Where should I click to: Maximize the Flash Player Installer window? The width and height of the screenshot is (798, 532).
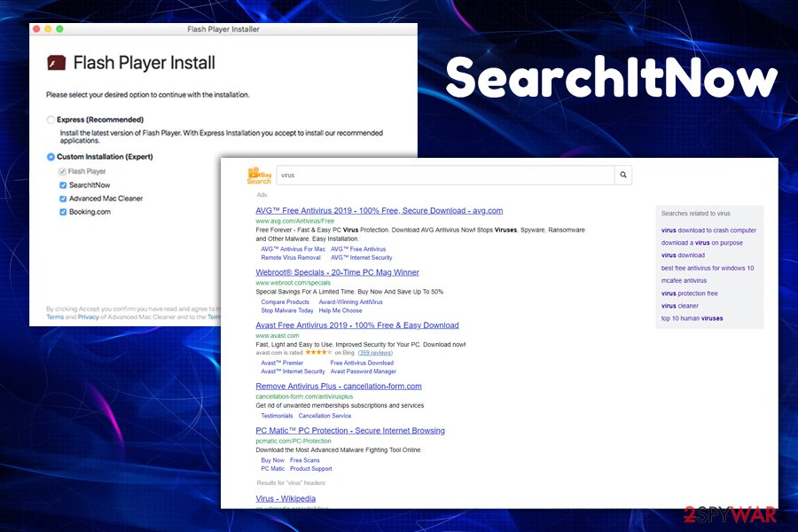[59, 29]
